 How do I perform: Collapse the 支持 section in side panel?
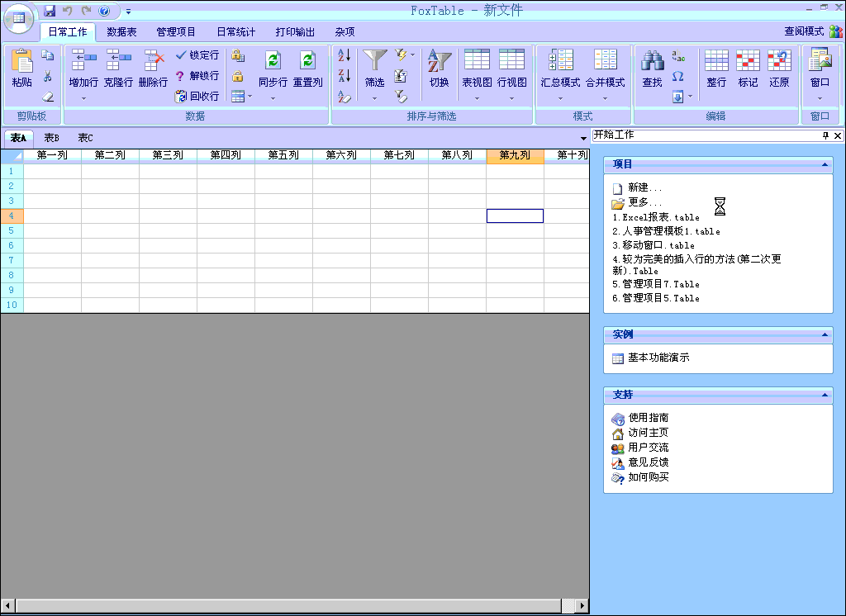825,396
